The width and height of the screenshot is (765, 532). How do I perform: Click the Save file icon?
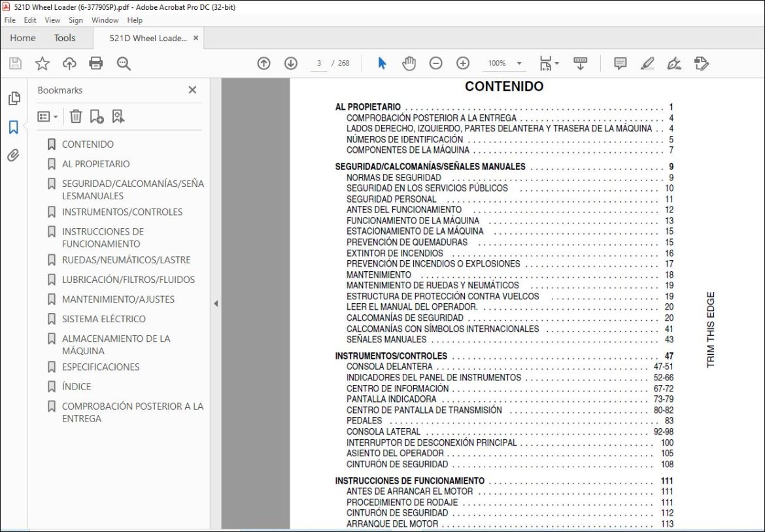[15, 63]
